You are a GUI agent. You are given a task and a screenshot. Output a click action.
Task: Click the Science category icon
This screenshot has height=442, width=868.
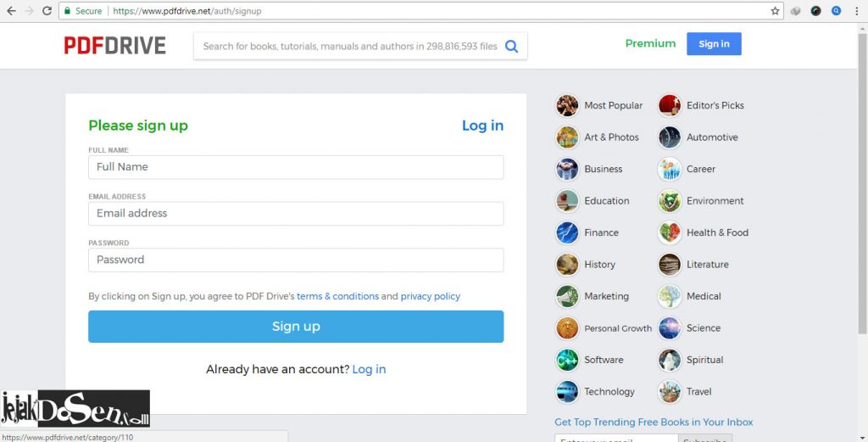[670, 328]
